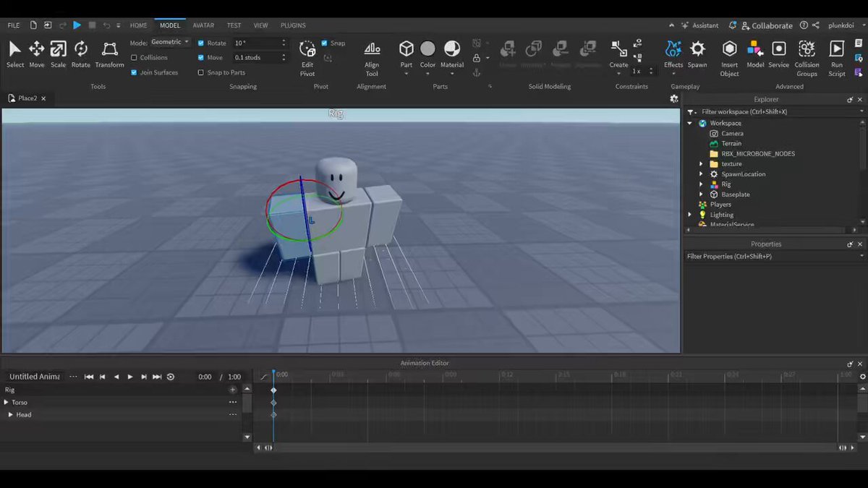Expand the Rig item in Explorer
Viewport: 868px width, 488px height.
701,184
